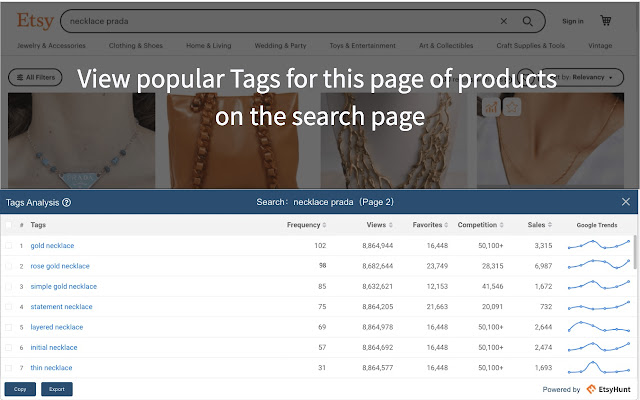Tick the checkbox for gold necklace
The width and height of the screenshot is (640, 400).
click(9, 245)
